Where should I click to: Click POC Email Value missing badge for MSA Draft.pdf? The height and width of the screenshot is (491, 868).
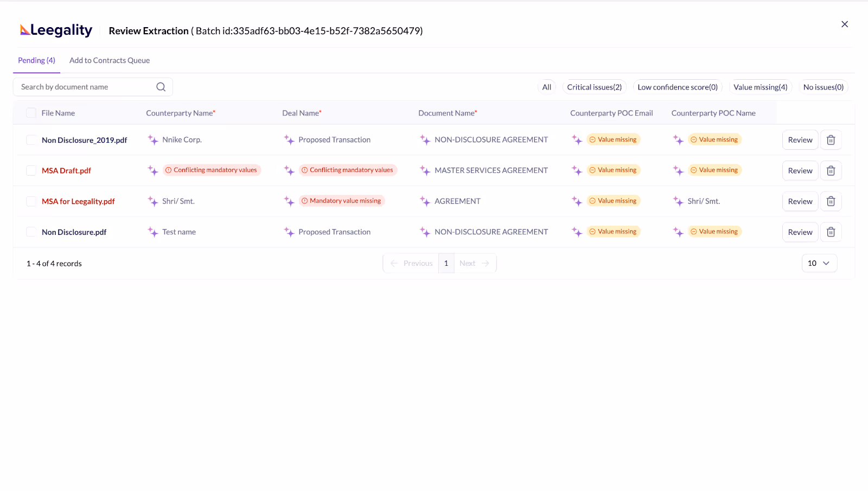click(614, 170)
